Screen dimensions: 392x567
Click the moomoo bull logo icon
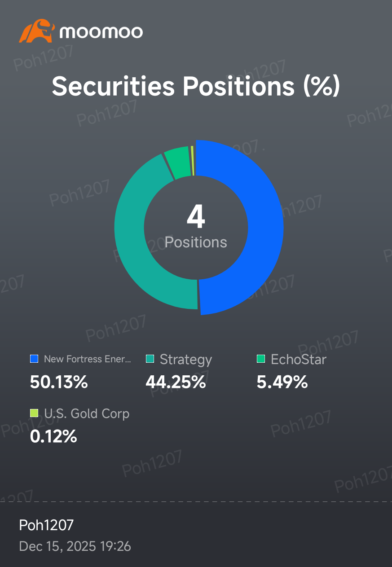36,31
